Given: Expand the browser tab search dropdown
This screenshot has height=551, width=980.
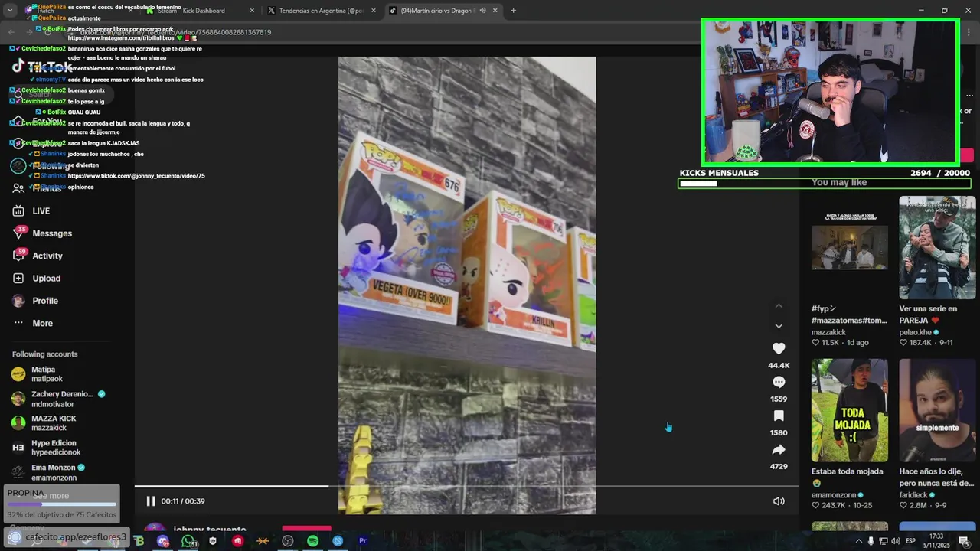Looking at the screenshot, I should coord(10,11).
